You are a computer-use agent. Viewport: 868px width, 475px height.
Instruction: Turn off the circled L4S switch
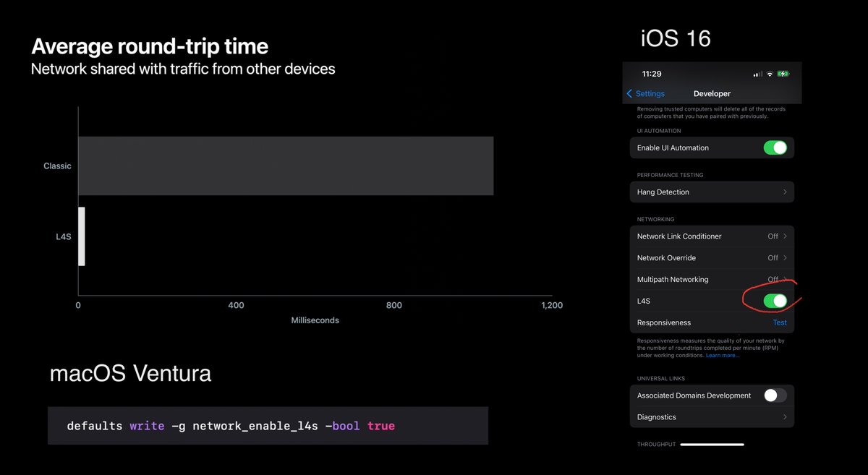click(775, 301)
